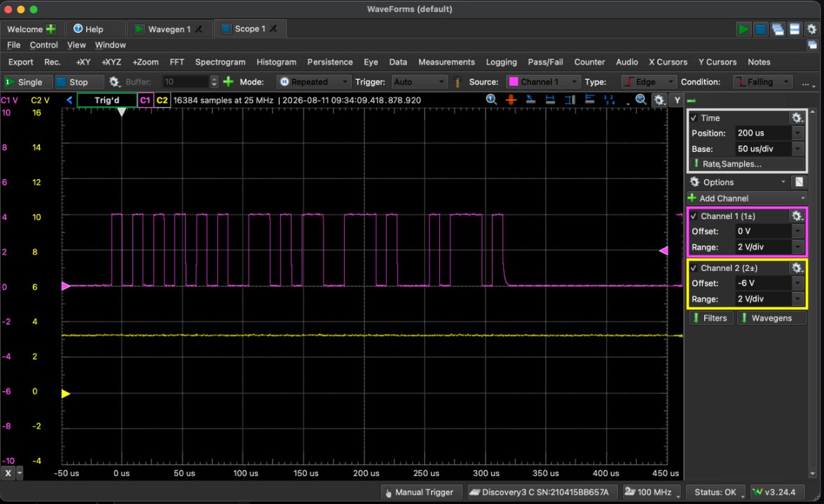Screen dimensions: 824x504
Task: Click the Rate,Samples... button
Action: (747, 164)
